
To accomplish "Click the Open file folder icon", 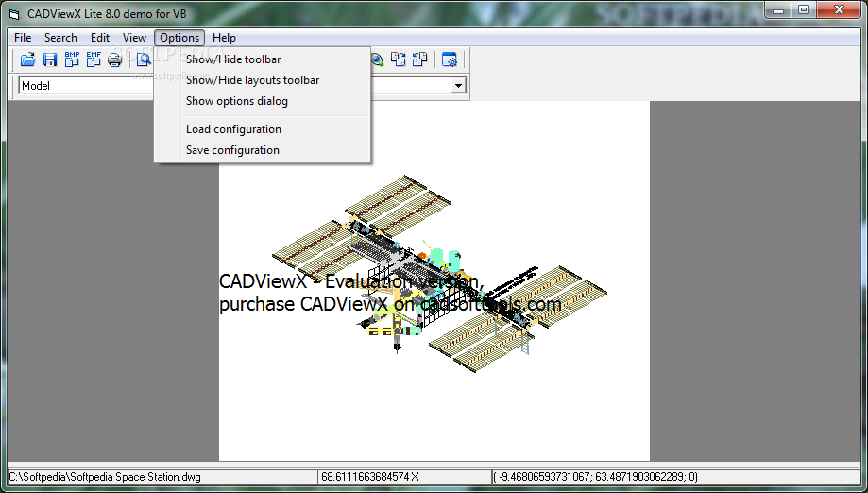I will tap(27, 59).
